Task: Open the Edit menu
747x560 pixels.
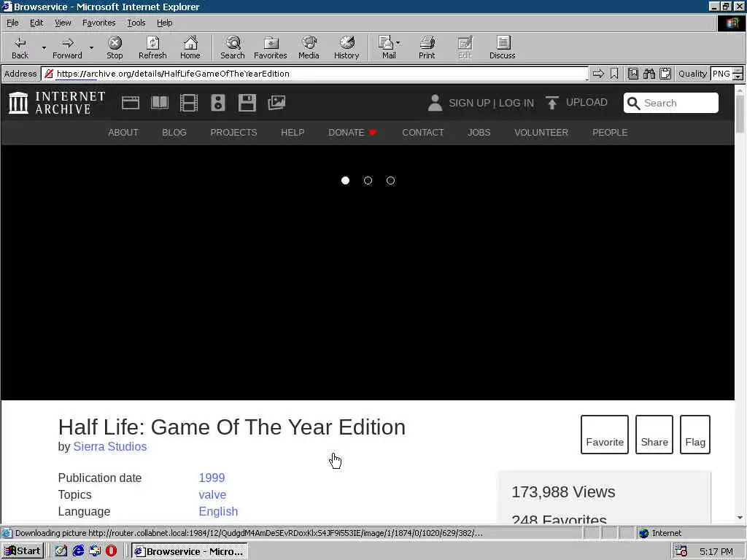Action: pos(36,23)
